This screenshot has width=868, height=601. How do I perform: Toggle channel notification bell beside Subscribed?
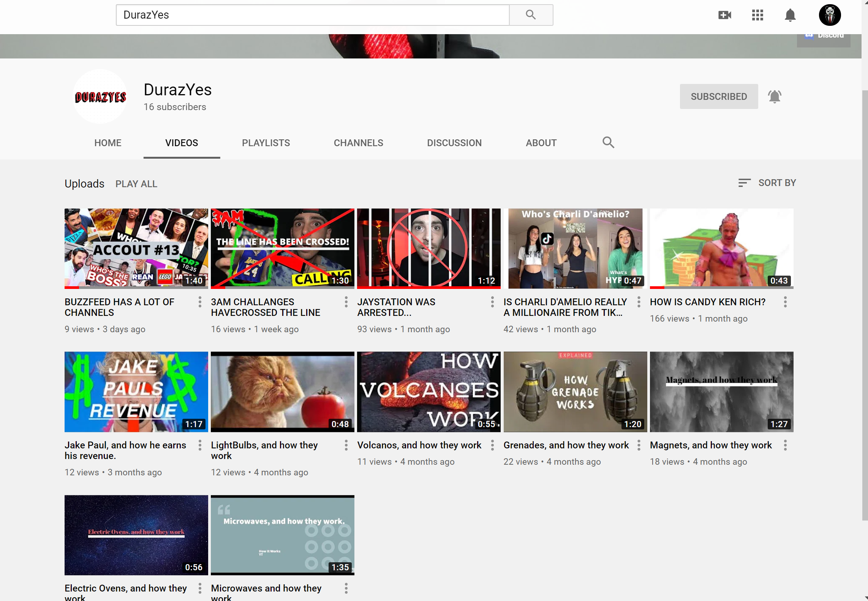coord(775,96)
